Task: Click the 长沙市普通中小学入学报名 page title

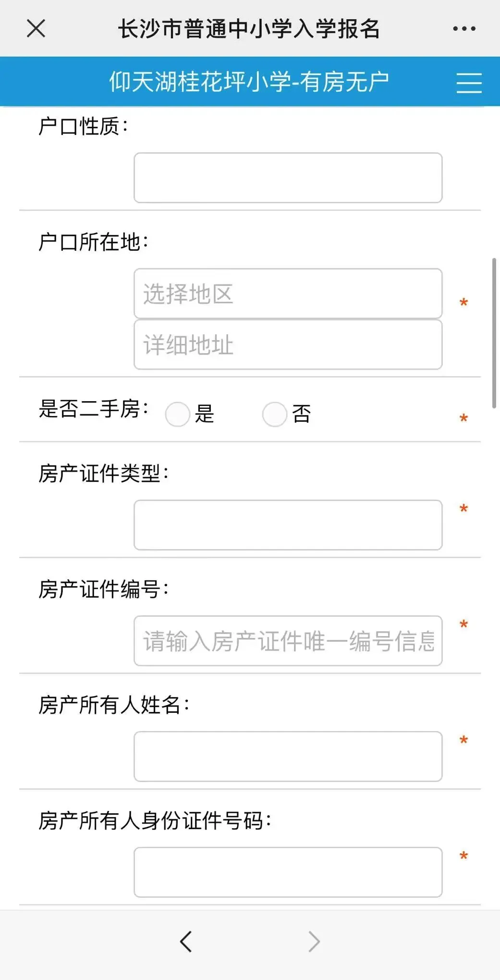Action: point(249,29)
